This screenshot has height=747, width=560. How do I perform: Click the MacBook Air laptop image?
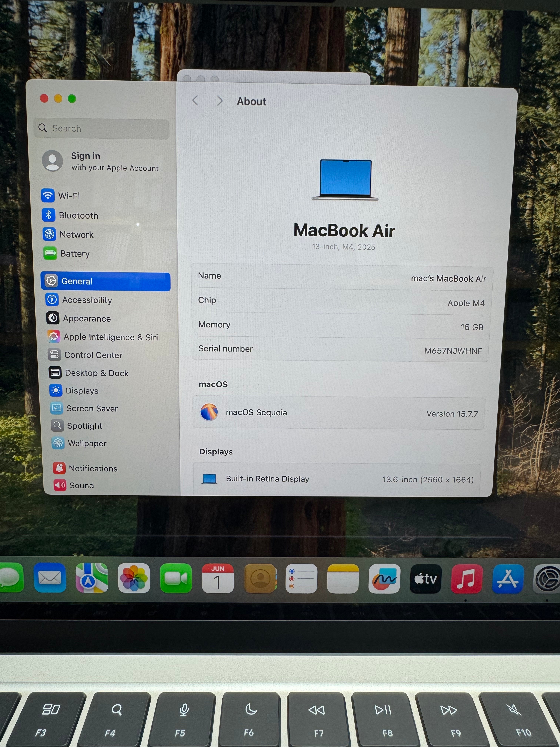345,180
